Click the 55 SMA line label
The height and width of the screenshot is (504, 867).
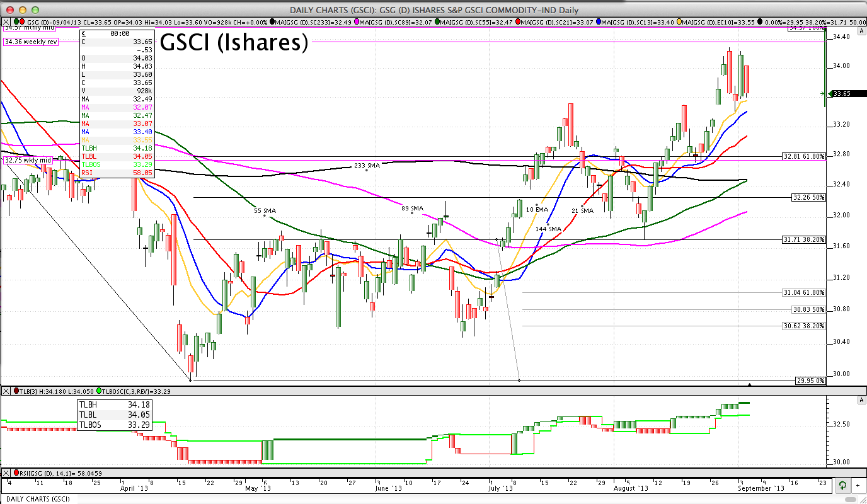(x=265, y=210)
